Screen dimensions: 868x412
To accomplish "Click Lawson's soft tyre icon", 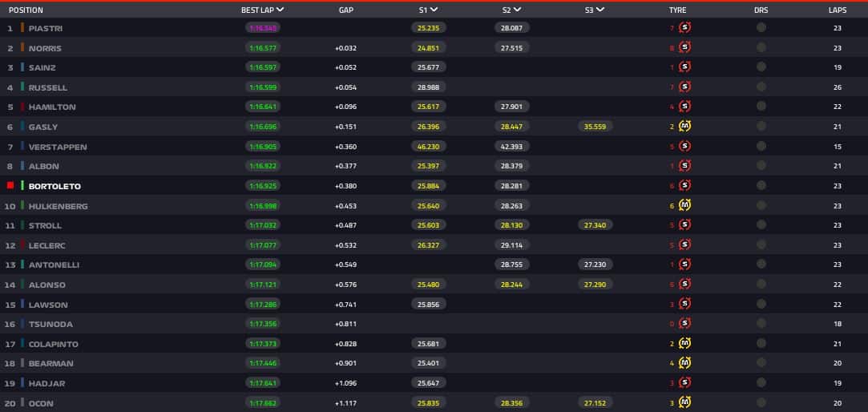I will 684,304.
